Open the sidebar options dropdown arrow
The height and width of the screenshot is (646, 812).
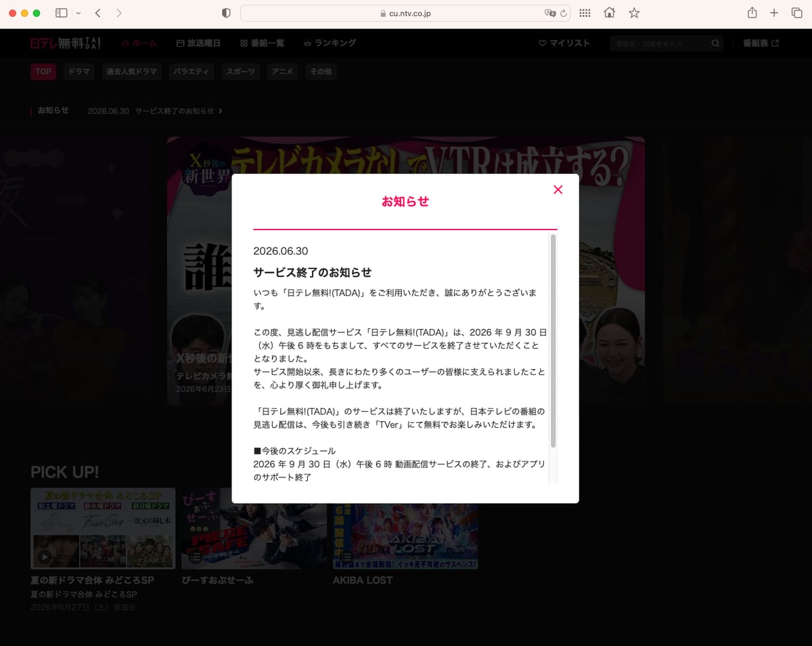pos(78,13)
